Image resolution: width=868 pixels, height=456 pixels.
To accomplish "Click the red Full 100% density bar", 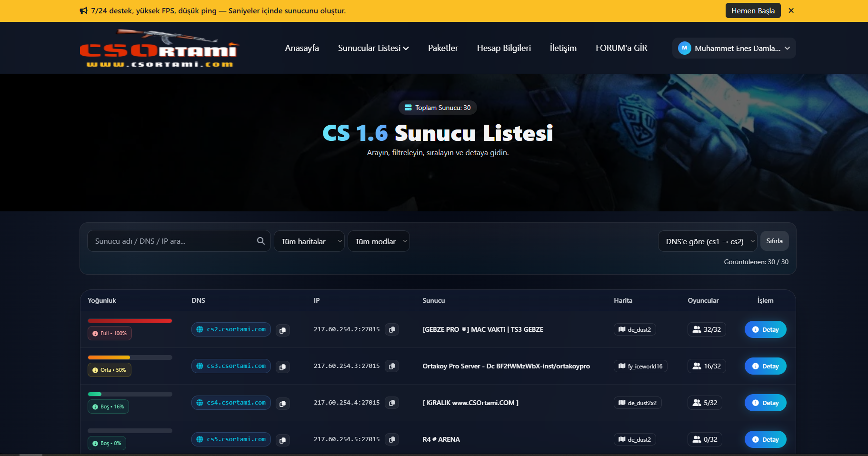I will click(130, 321).
